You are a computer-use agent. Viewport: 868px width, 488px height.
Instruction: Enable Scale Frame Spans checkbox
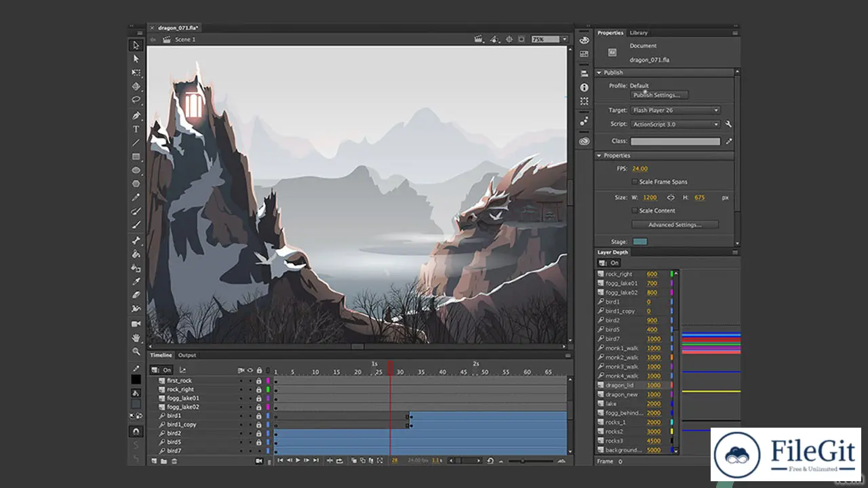(635, 182)
